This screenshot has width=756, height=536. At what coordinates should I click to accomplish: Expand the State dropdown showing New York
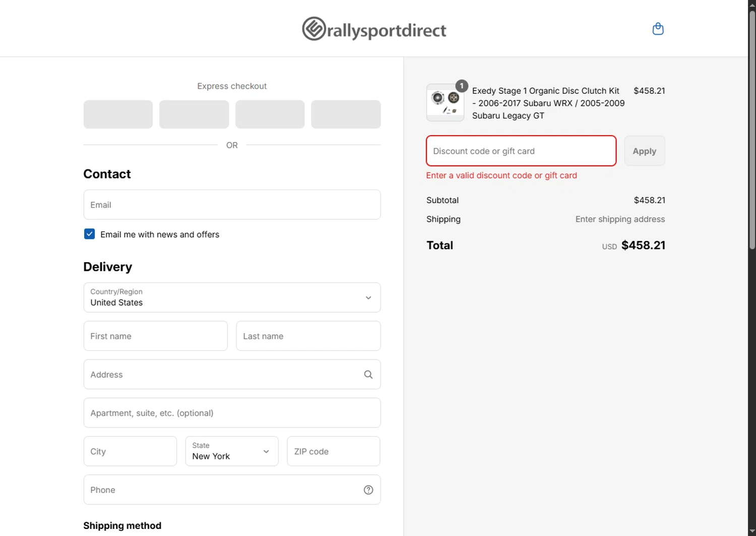[232, 451]
